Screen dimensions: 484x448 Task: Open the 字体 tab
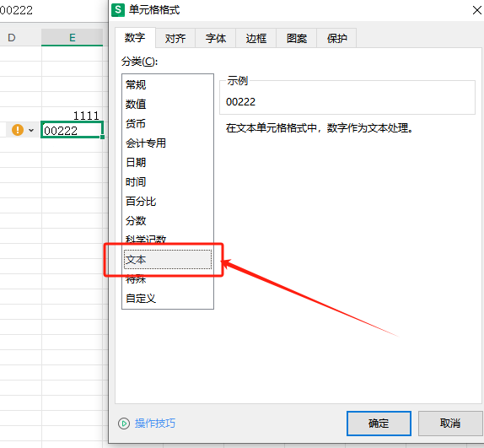(x=216, y=38)
